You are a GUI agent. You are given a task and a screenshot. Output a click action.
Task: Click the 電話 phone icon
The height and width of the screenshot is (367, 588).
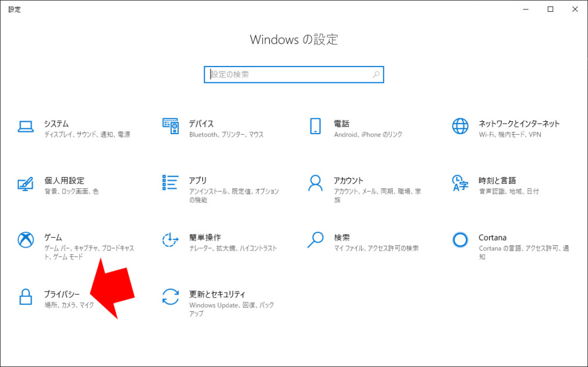(x=315, y=126)
